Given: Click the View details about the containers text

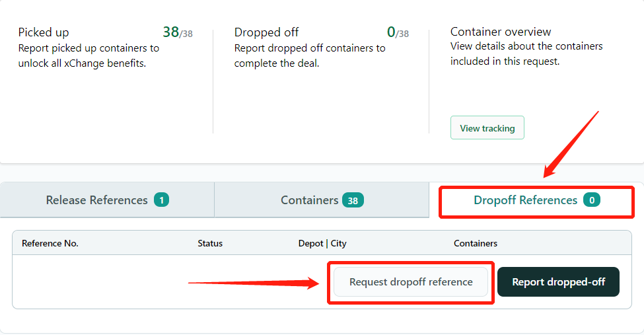Looking at the screenshot, I should [x=526, y=46].
